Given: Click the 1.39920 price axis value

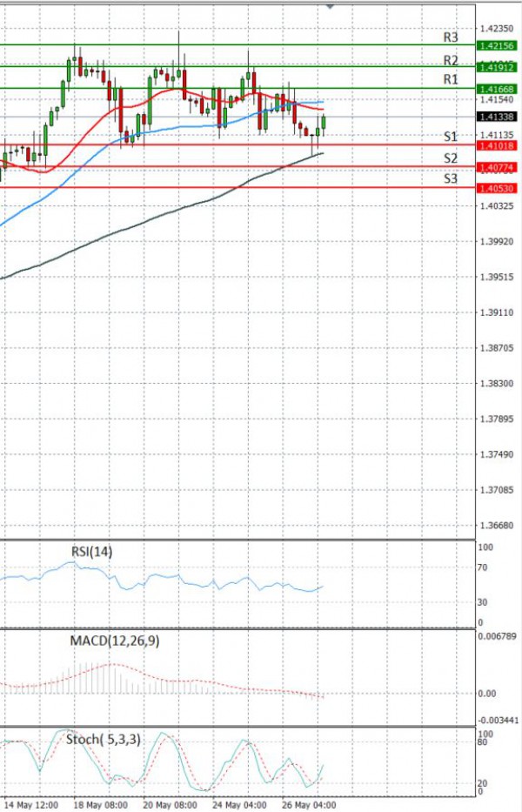Looking at the screenshot, I should click(x=497, y=241).
